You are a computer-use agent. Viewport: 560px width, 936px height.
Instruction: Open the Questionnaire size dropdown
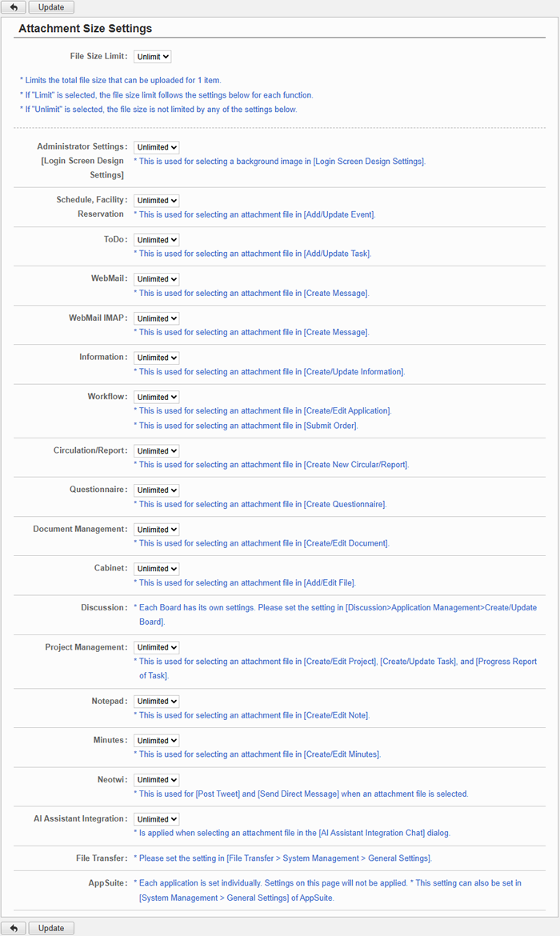click(x=157, y=490)
